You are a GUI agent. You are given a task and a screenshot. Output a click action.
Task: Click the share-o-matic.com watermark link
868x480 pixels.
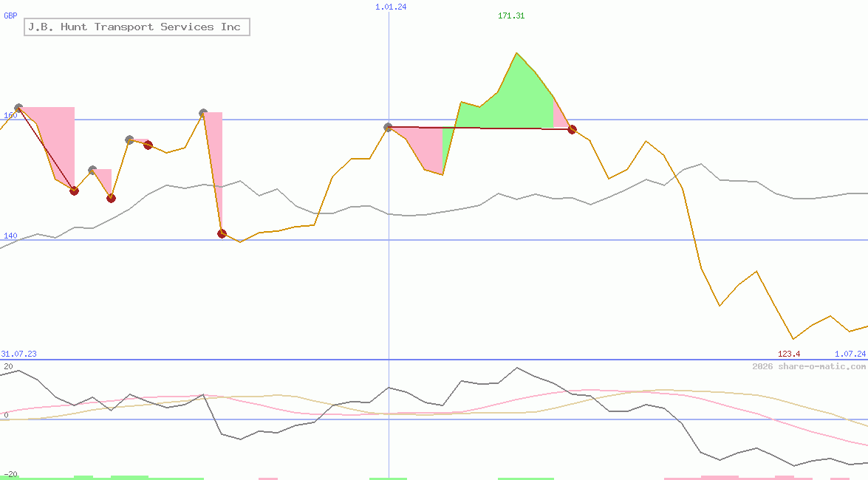click(809, 366)
